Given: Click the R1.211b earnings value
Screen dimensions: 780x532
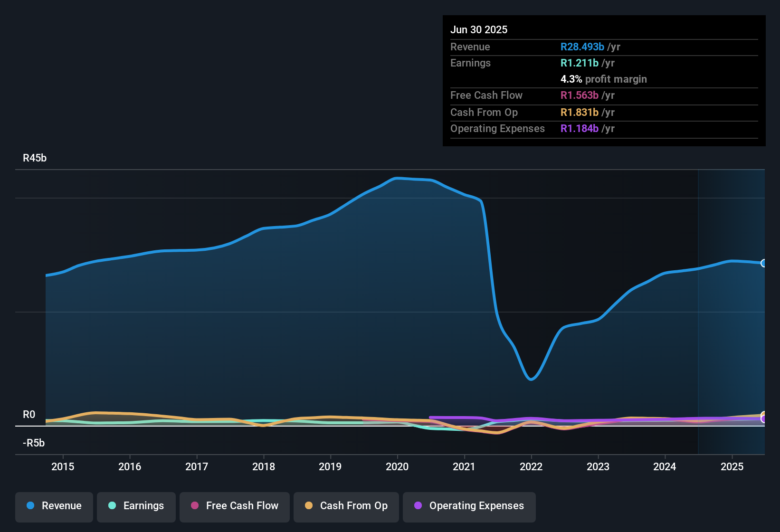Looking at the screenshot, I should tap(580, 63).
